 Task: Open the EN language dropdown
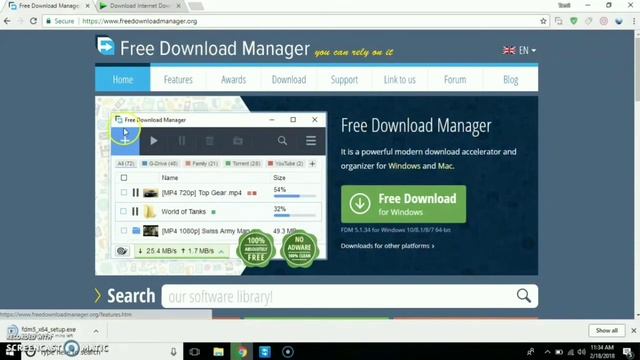click(519, 51)
